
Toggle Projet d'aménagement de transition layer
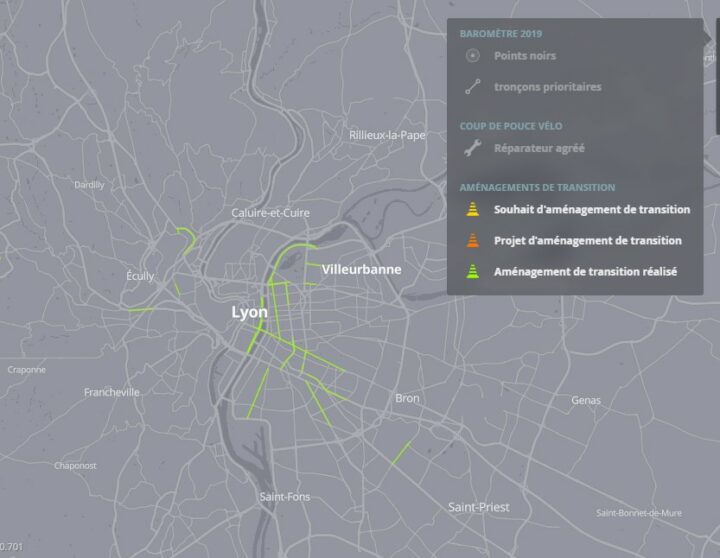(x=588, y=241)
